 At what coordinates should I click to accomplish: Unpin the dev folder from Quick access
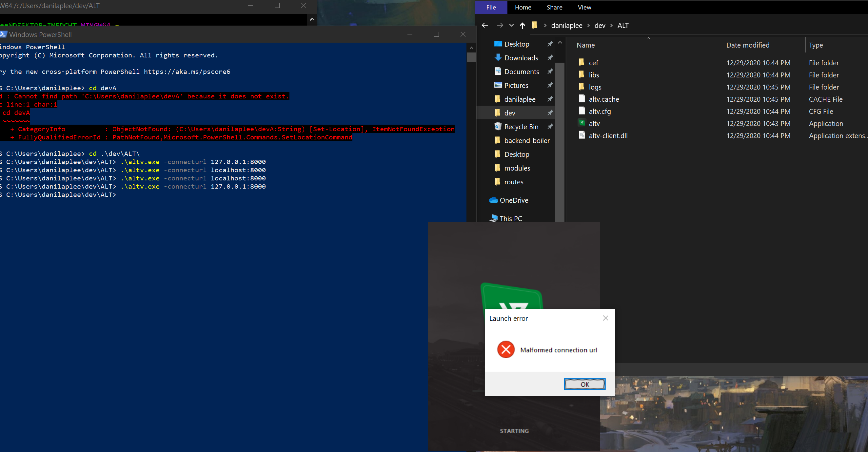[550, 113]
